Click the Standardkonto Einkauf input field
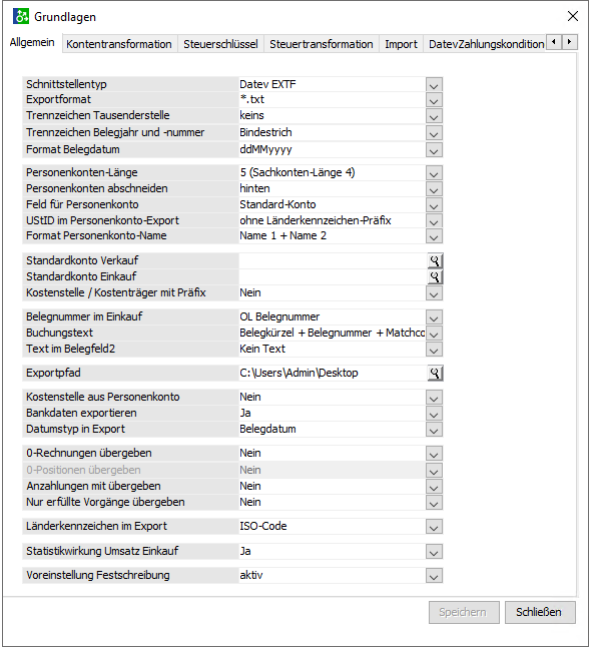This screenshot has height=648, width=591. pos(332,276)
